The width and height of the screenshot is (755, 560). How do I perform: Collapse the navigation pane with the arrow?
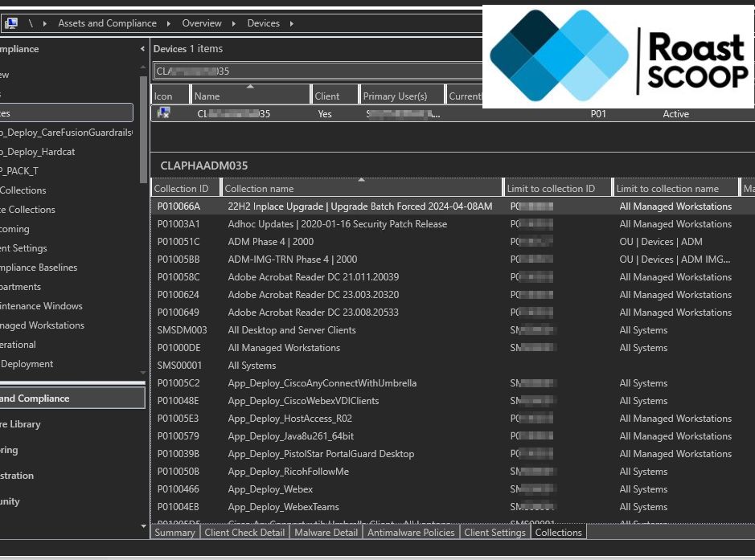click(x=142, y=48)
